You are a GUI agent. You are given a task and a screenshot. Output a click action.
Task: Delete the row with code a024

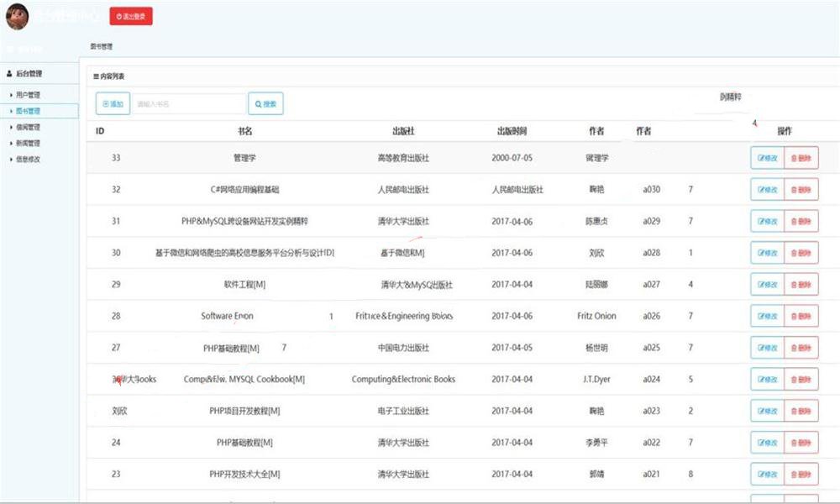tap(801, 379)
